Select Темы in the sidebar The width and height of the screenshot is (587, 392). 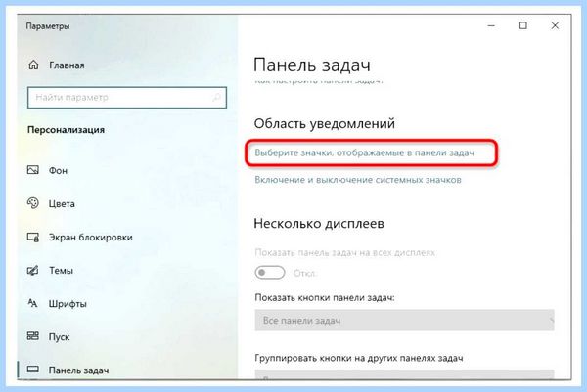(x=61, y=271)
